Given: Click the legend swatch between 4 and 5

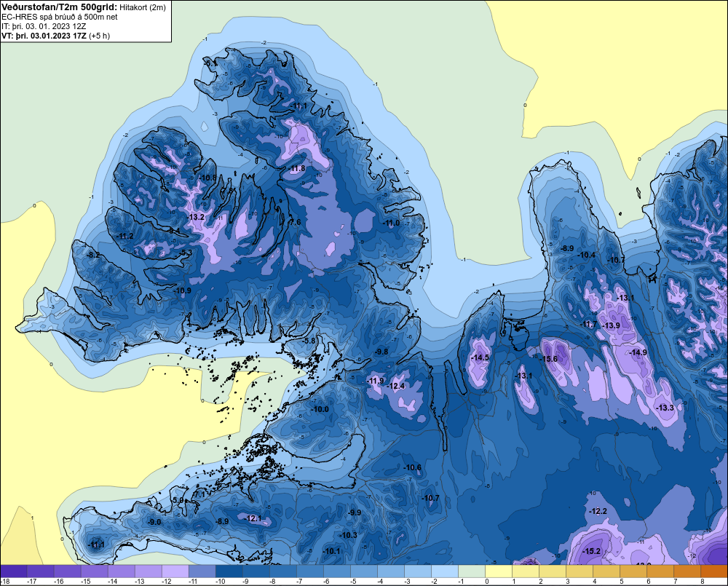Looking at the screenshot, I should point(607,571).
